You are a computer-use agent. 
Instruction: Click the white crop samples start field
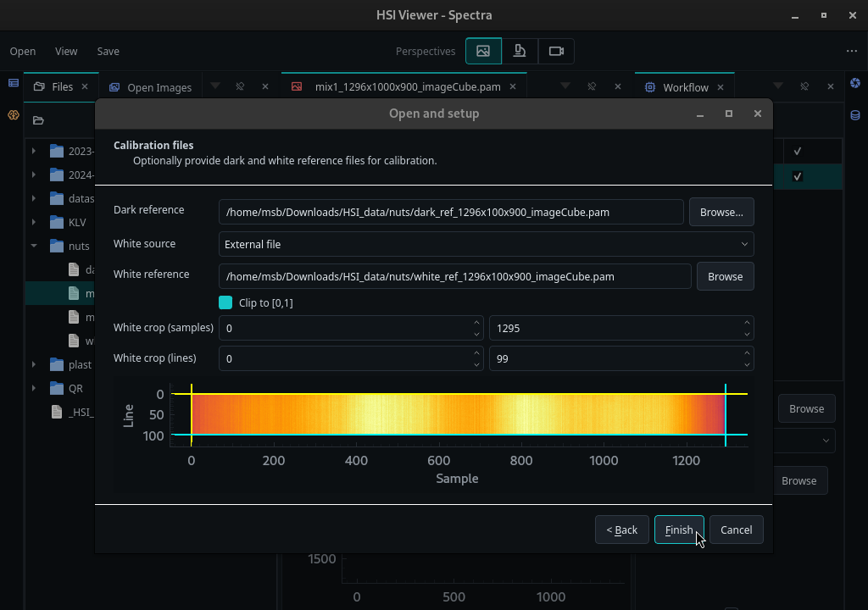[351, 328]
